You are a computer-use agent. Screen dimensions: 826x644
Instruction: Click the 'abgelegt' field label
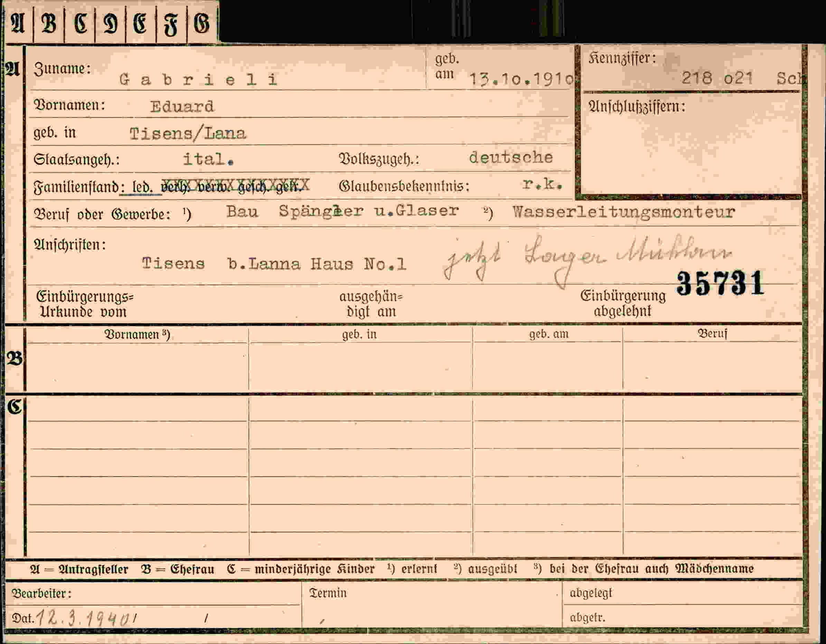click(x=591, y=593)
